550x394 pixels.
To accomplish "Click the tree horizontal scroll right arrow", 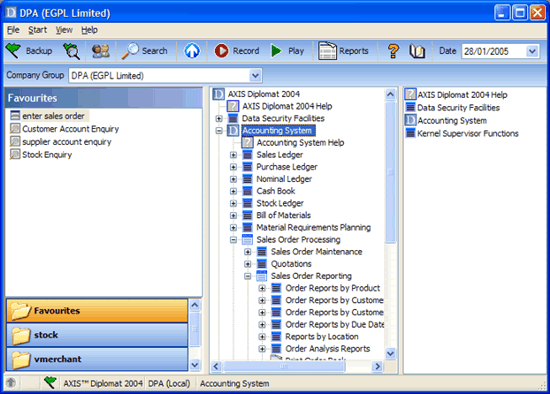I will click(x=377, y=366).
